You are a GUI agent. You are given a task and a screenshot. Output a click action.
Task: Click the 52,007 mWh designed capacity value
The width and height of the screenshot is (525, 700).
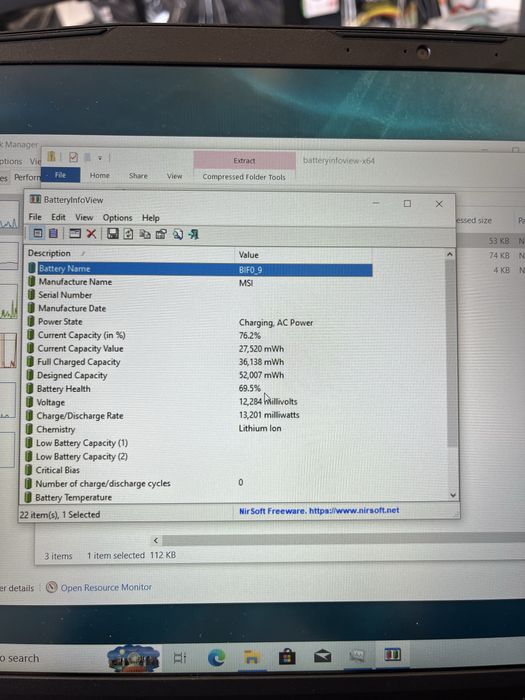(261, 375)
